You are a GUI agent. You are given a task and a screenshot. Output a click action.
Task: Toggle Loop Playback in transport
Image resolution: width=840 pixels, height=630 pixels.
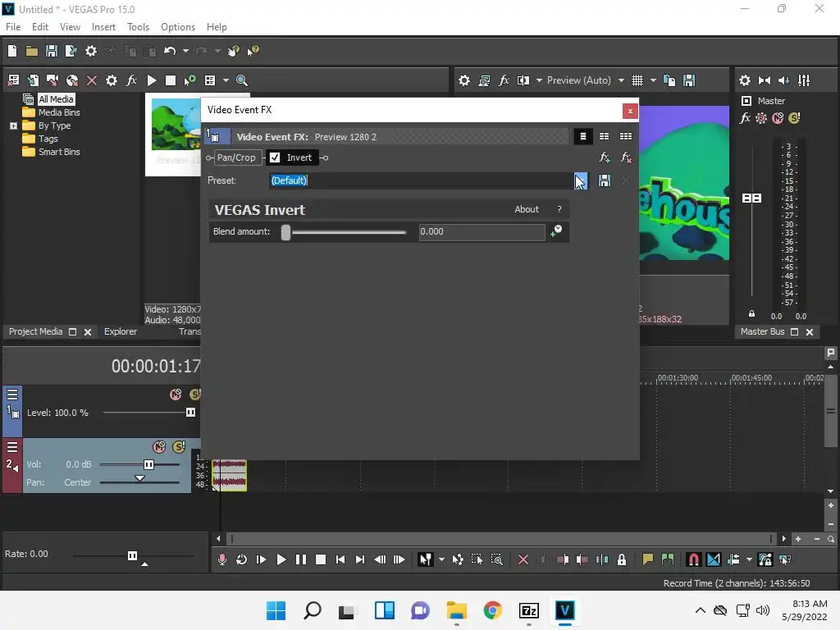click(x=242, y=559)
